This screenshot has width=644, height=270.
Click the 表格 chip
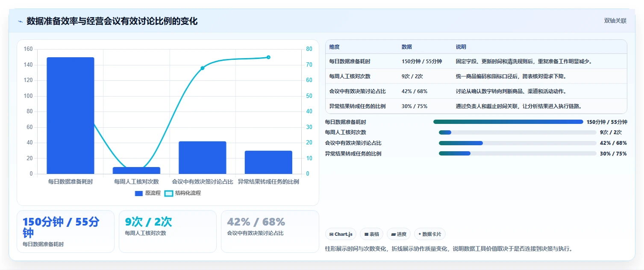pyautogui.click(x=371, y=234)
